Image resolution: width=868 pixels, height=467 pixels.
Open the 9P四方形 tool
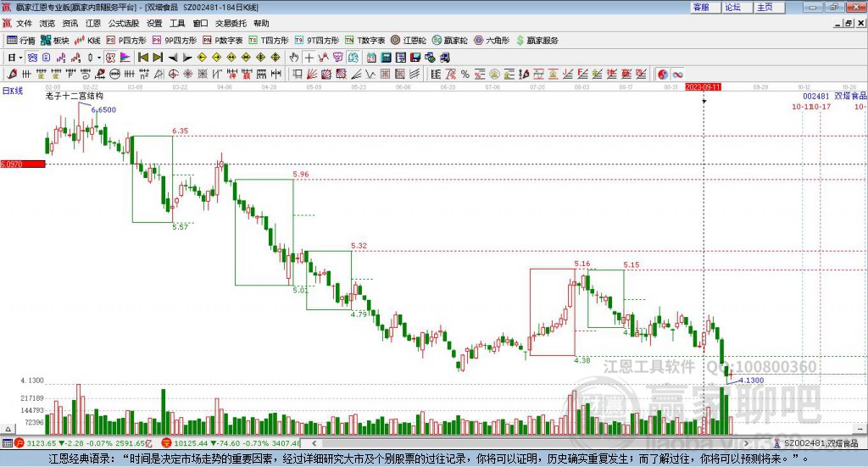point(175,41)
